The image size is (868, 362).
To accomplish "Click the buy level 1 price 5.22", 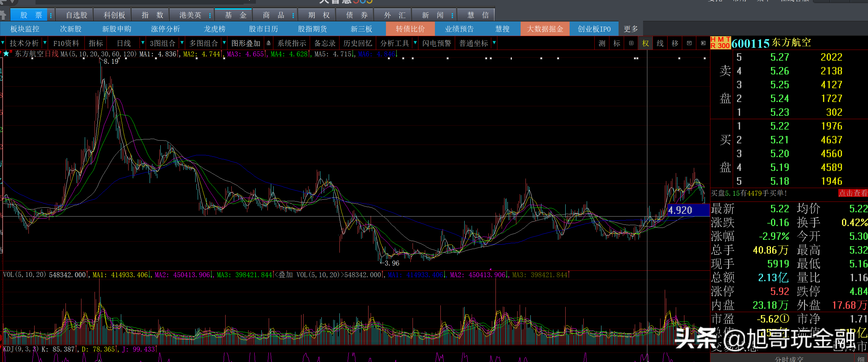I will 779,126.
